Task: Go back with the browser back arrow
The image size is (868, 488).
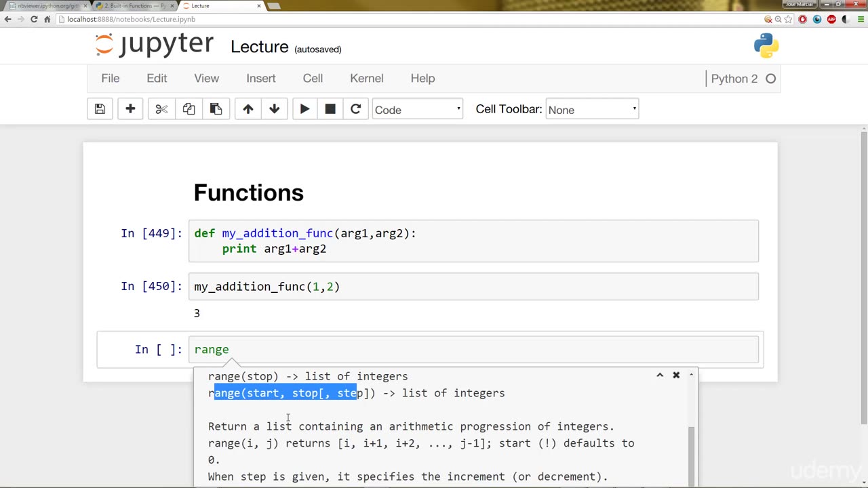Action: (x=8, y=19)
